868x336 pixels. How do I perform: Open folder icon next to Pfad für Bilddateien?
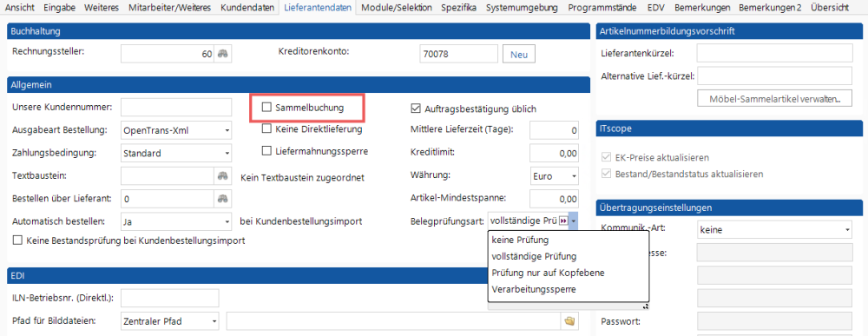pos(569,321)
